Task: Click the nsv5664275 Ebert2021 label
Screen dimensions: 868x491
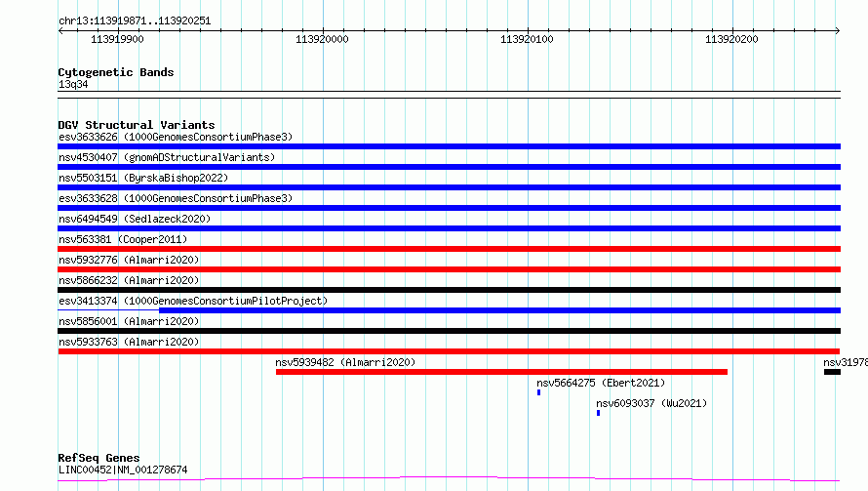Action: (601, 383)
